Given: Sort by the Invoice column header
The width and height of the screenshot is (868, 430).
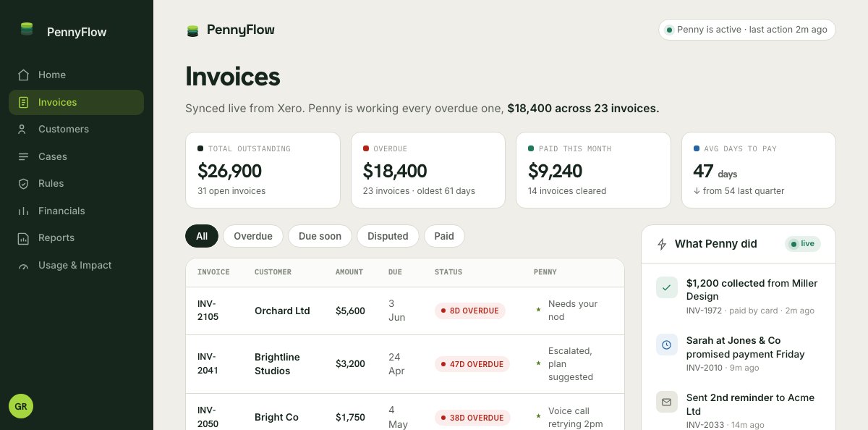Looking at the screenshot, I should tap(213, 272).
